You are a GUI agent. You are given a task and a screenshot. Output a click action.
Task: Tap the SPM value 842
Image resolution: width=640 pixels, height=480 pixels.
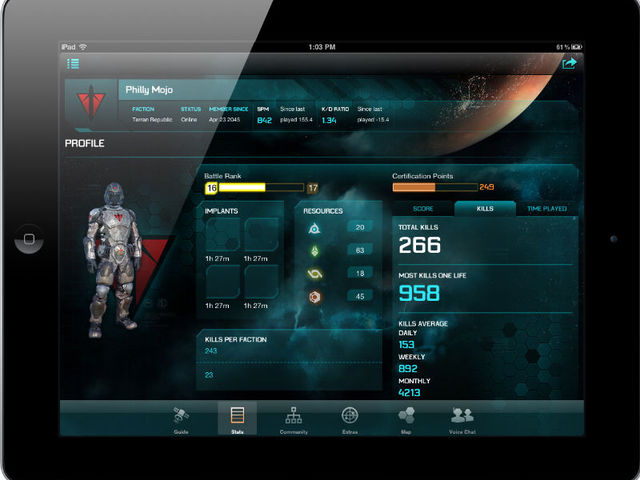[264, 120]
